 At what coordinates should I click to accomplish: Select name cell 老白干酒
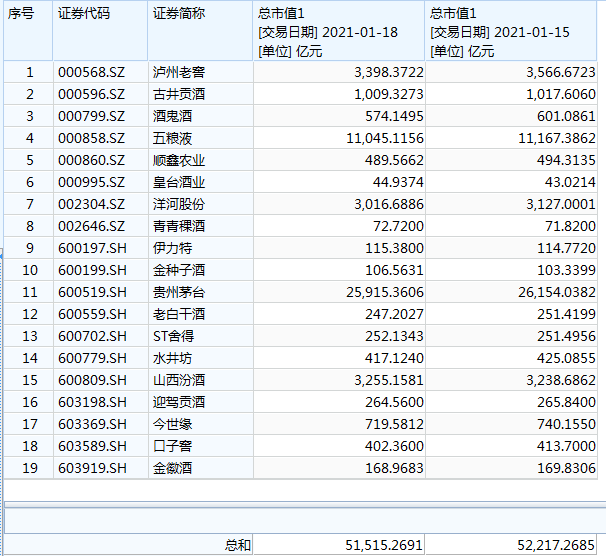click(x=201, y=315)
